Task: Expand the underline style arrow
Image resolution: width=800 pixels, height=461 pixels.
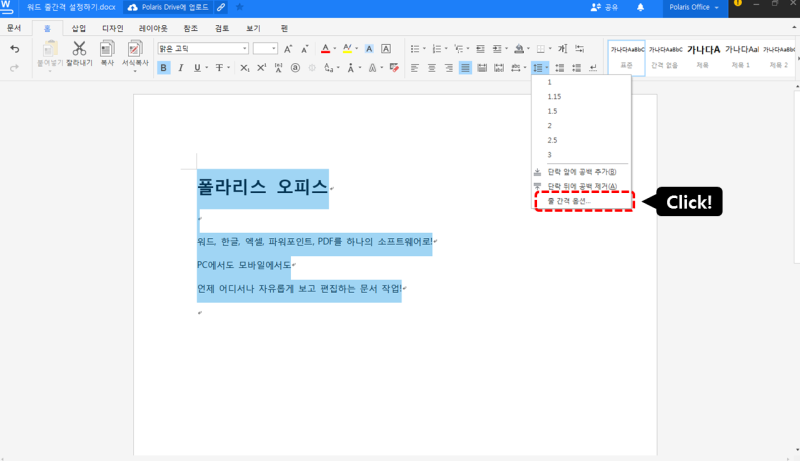Action: coord(207,68)
